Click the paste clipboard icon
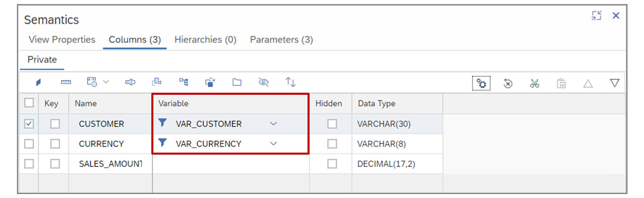This screenshot has width=644, height=198. pos(561,84)
